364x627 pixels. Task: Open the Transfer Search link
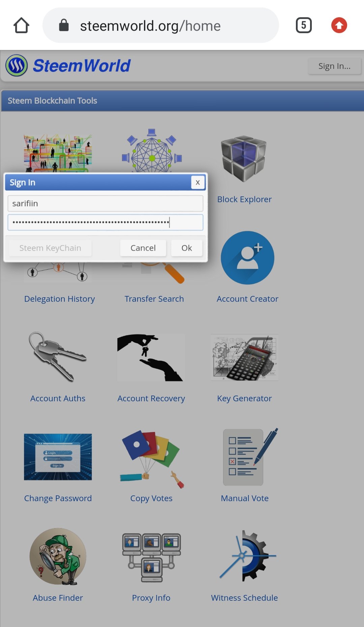pos(154,299)
